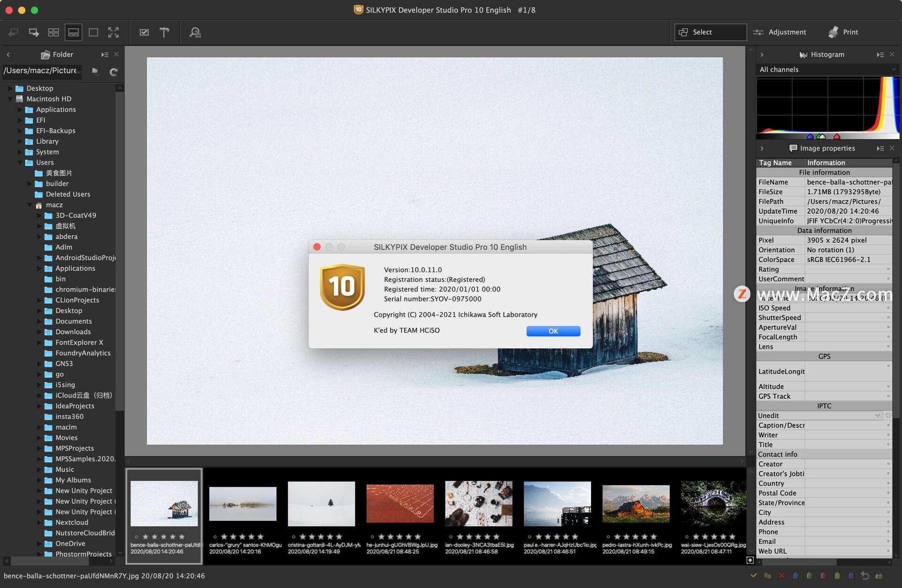This screenshot has width=902, height=588.
Task: Select the pedro-lastra barn photo thumbnail
Action: click(x=636, y=503)
